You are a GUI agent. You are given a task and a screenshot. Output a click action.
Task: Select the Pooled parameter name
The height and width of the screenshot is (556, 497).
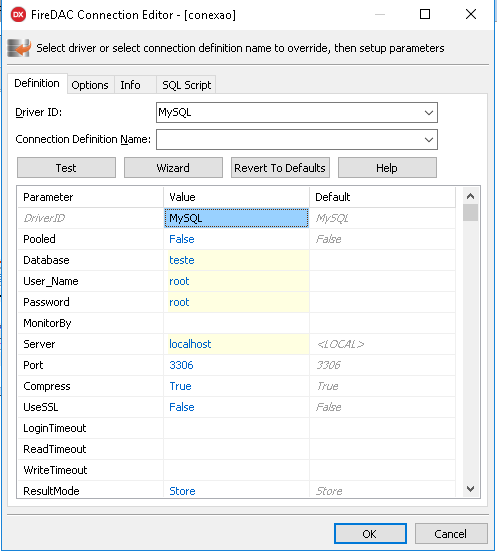point(39,239)
